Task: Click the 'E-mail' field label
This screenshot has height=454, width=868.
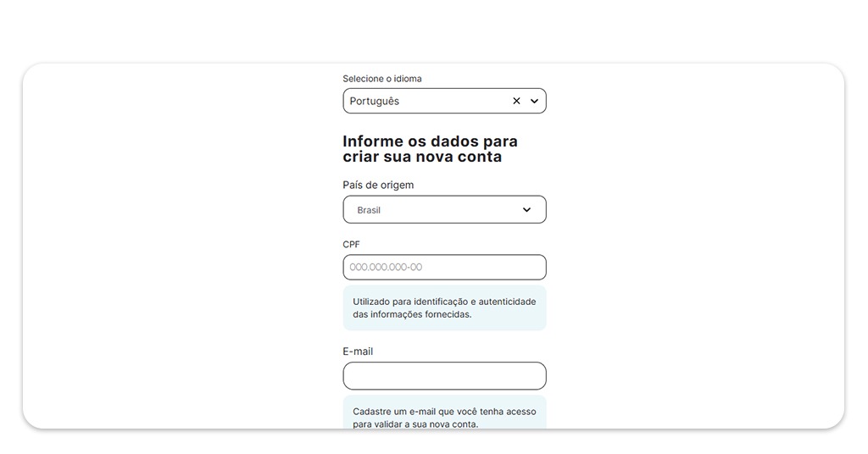Action: [x=358, y=352]
